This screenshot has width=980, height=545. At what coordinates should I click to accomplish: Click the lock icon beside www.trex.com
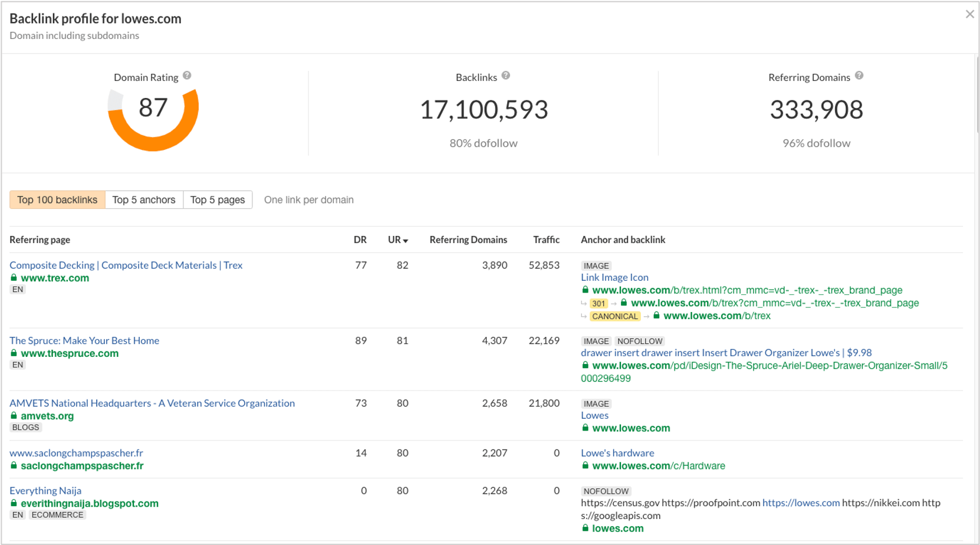tap(14, 278)
